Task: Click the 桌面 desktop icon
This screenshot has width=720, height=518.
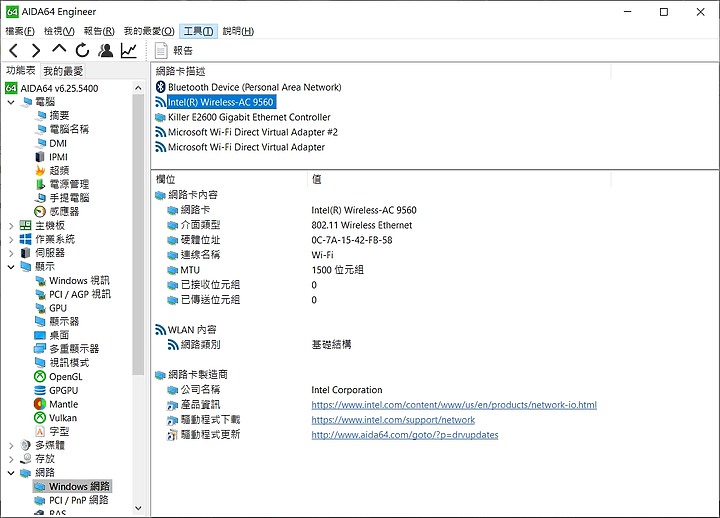Action: [40, 335]
